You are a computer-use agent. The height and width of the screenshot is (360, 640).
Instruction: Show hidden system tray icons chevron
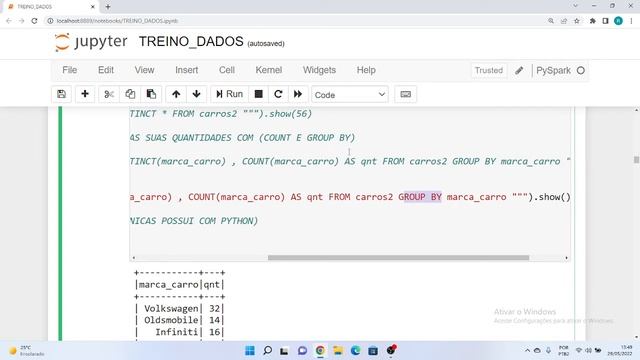(527, 350)
